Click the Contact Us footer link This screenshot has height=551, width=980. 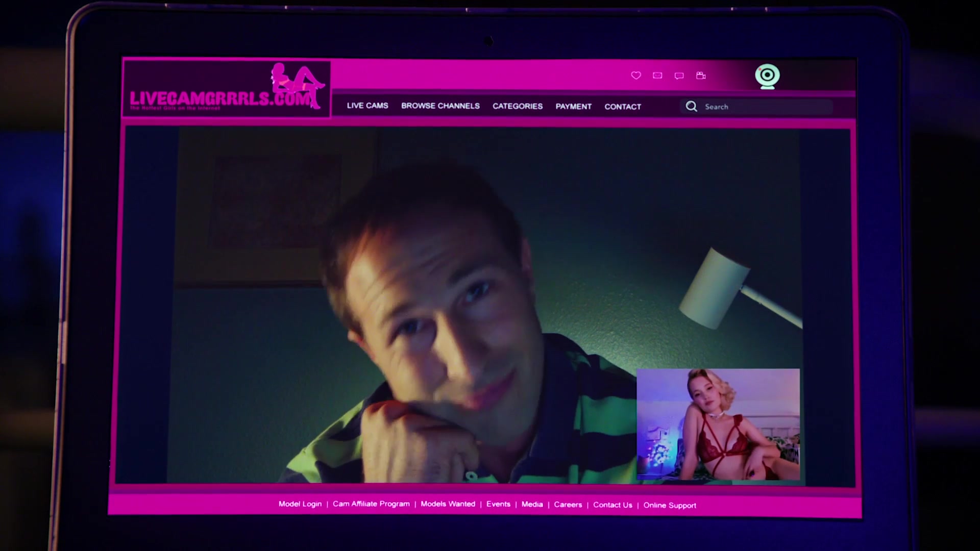(612, 505)
